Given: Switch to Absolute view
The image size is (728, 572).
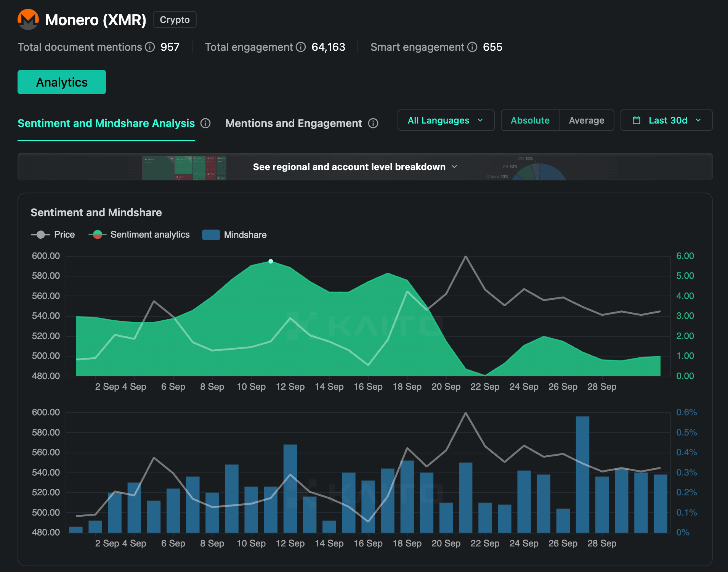Looking at the screenshot, I should coord(530,121).
